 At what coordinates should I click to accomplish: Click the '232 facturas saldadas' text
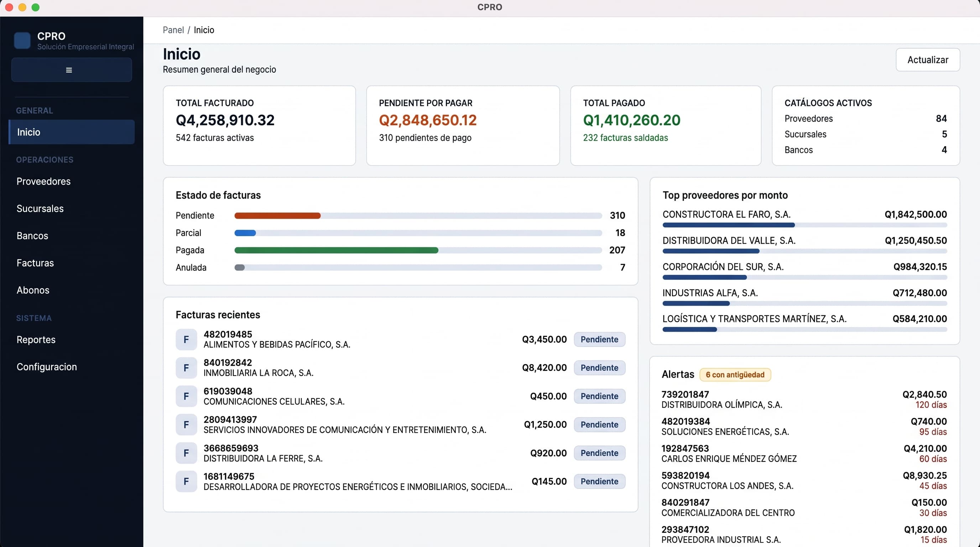[x=625, y=138]
